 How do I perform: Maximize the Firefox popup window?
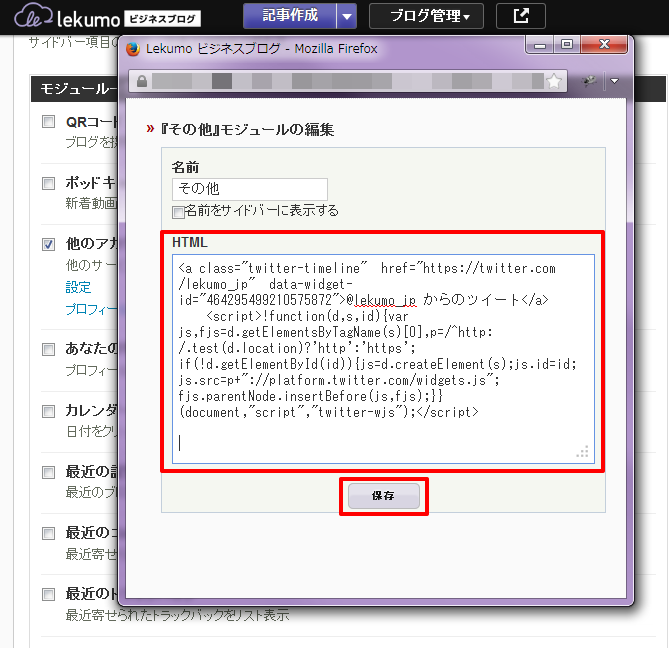pyautogui.click(x=567, y=44)
